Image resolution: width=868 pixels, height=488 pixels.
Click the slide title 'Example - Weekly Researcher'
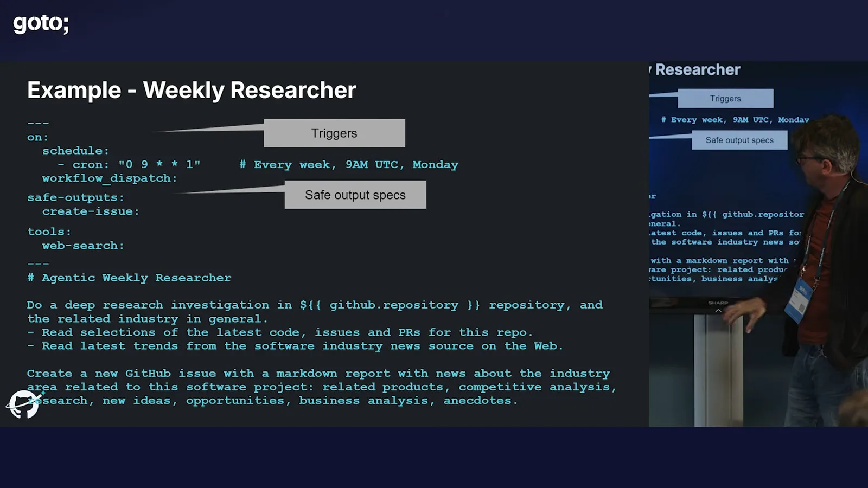pyautogui.click(x=192, y=90)
